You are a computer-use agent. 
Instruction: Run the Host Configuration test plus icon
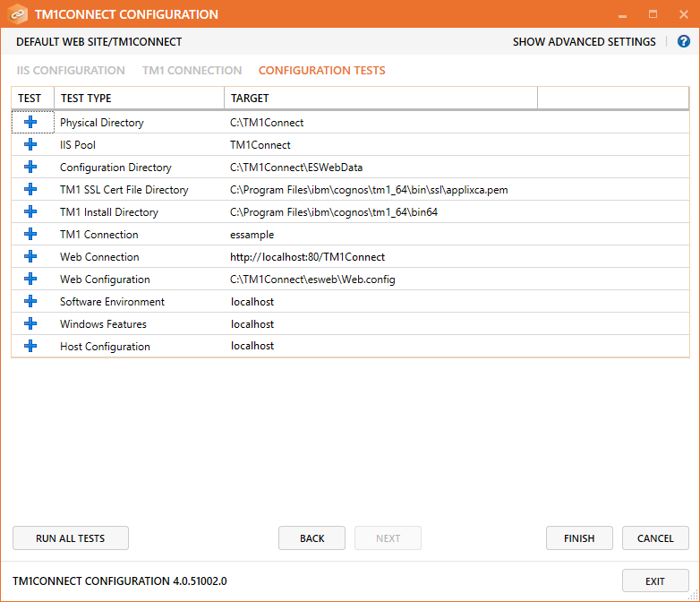30,346
